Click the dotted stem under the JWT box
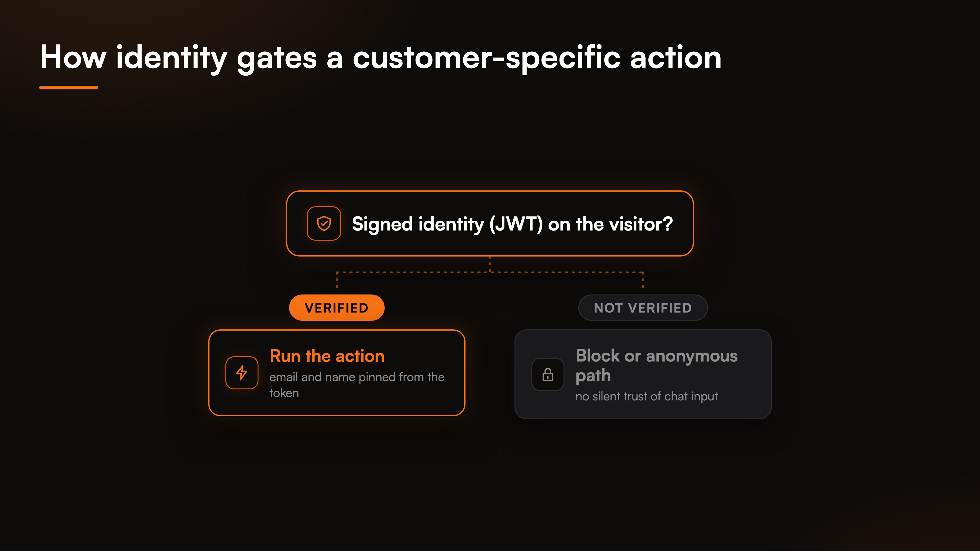The height and width of the screenshot is (551, 980). 490,264
